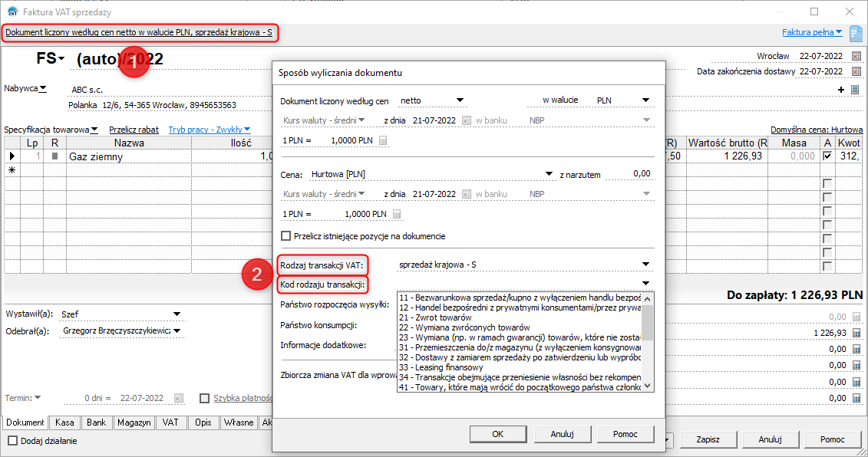This screenshot has width=868, height=457.
Task: Switch to the Własne tab
Action: coord(239,422)
